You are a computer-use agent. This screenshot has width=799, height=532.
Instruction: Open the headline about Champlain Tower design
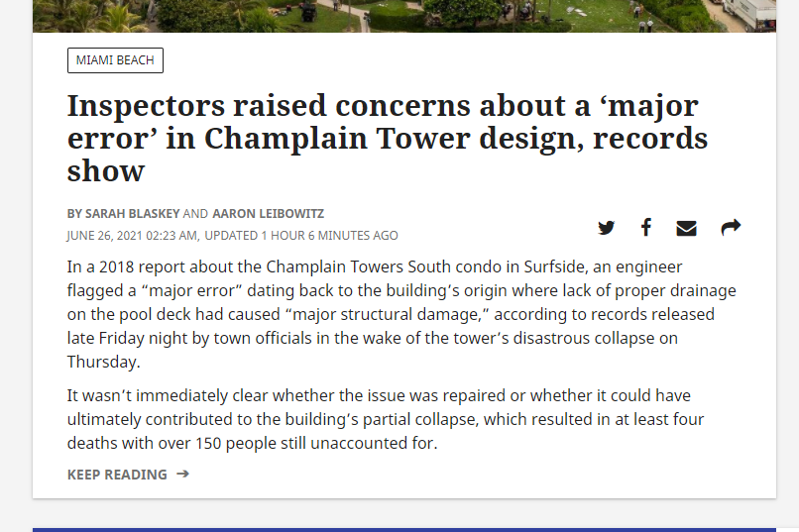click(388, 138)
